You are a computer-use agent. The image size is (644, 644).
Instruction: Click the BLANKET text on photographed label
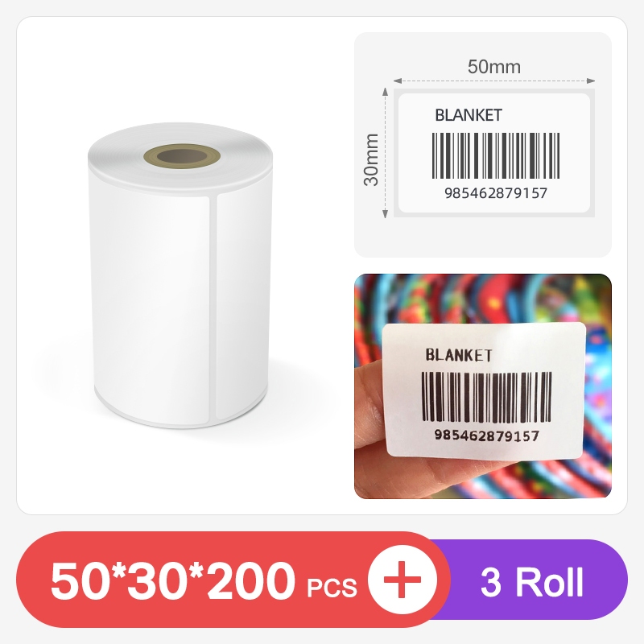pyautogui.click(x=458, y=355)
